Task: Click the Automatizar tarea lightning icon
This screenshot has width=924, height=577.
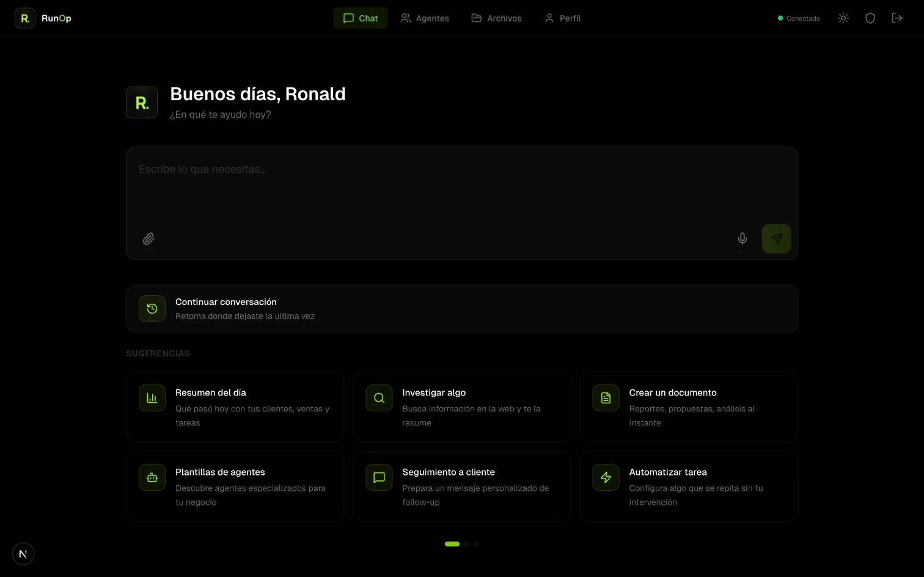Action: [x=606, y=477]
